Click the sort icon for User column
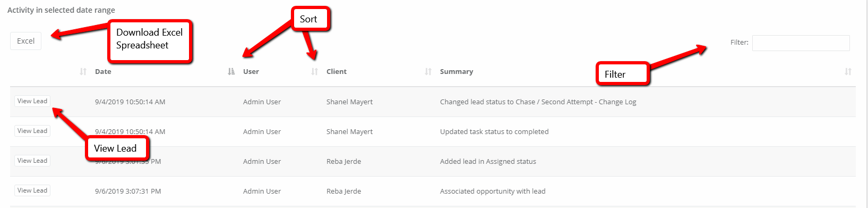The height and width of the screenshot is (208, 868). [x=314, y=71]
